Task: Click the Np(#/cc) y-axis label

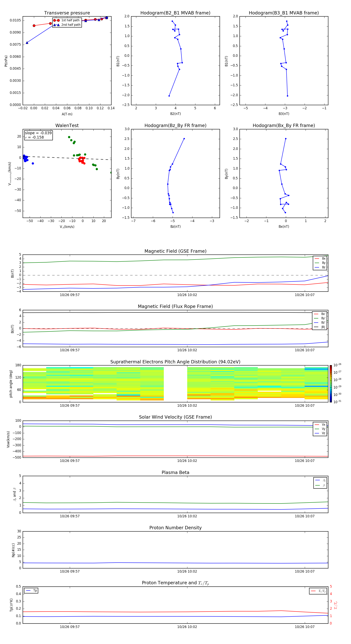Action: (13, 550)
